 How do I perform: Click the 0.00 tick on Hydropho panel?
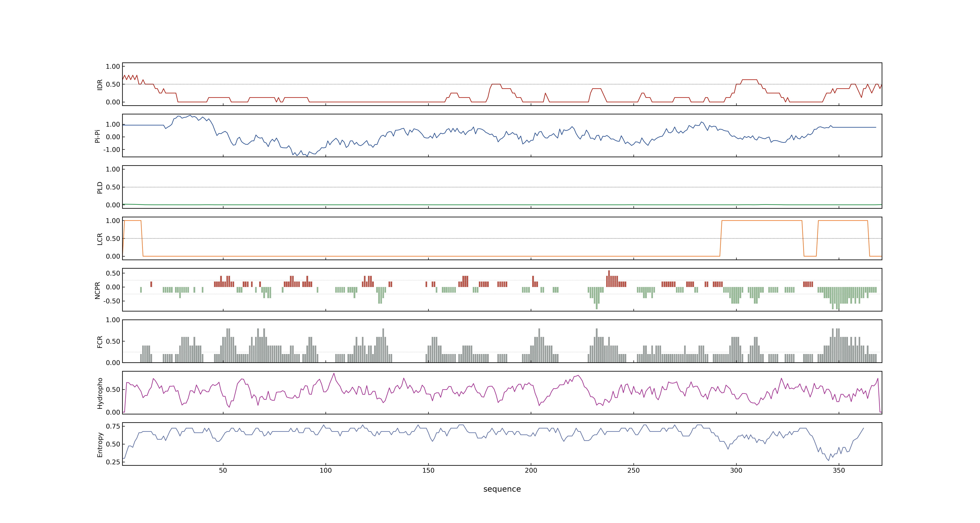[x=113, y=412]
